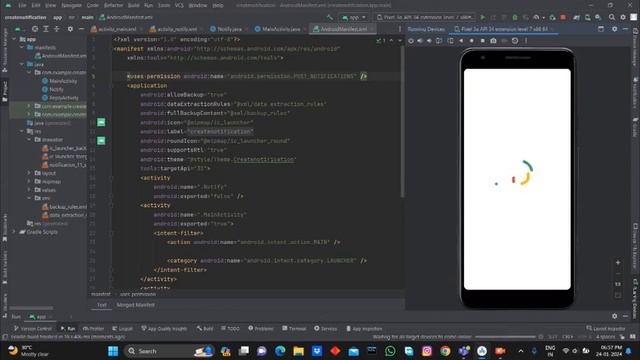Run the app with the green play icon

483,18
